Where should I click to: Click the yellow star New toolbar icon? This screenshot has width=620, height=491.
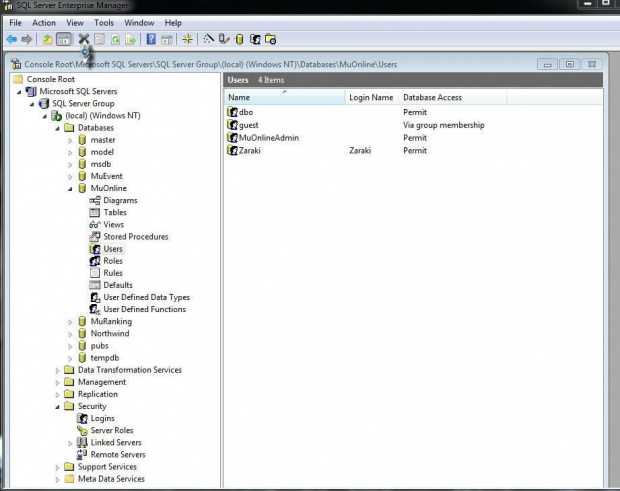[x=187, y=40]
